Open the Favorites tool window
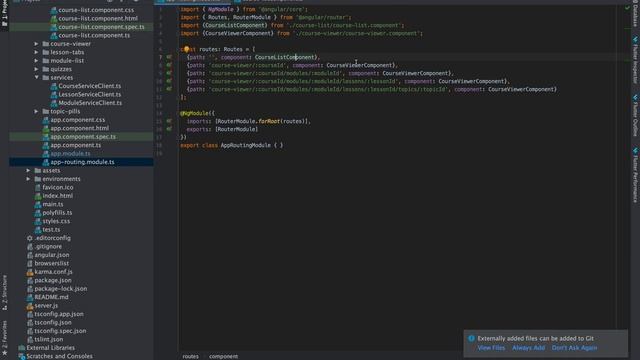The height and width of the screenshot is (360, 640). (x=4, y=338)
